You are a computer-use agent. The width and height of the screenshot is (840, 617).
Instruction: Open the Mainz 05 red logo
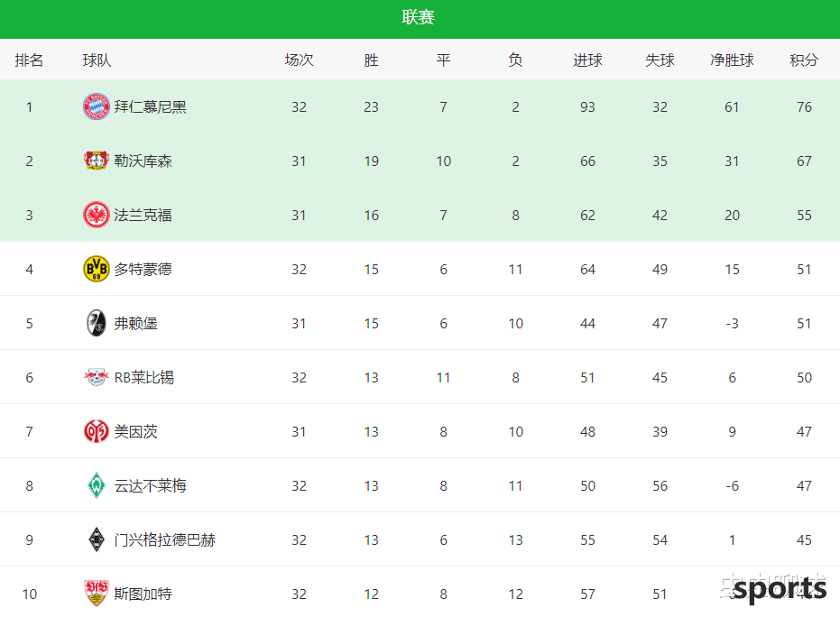tap(97, 431)
